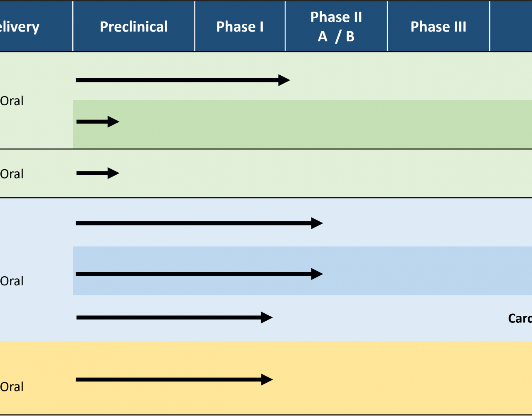Select the Phase I column header
This screenshot has height=416, width=532.
click(240, 26)
